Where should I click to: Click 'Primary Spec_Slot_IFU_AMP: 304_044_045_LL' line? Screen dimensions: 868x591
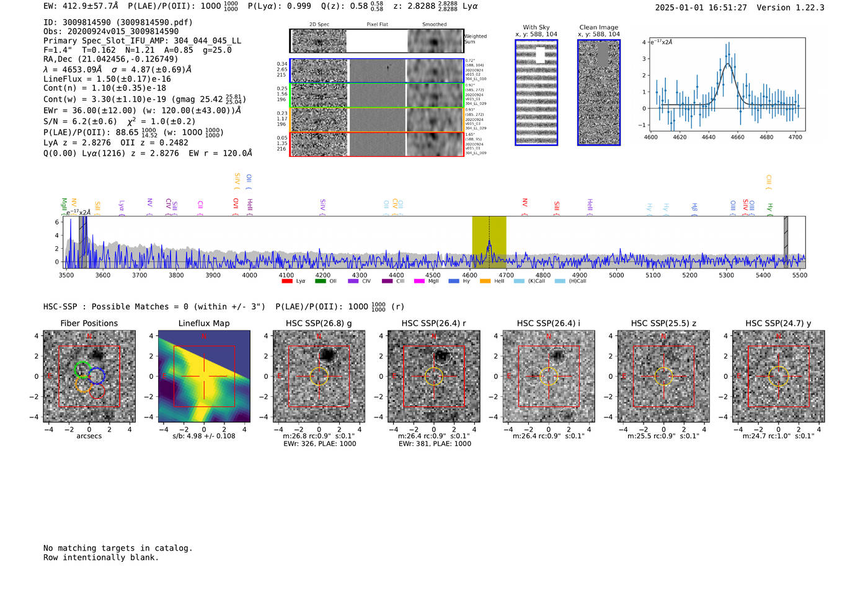click(142, 40)
